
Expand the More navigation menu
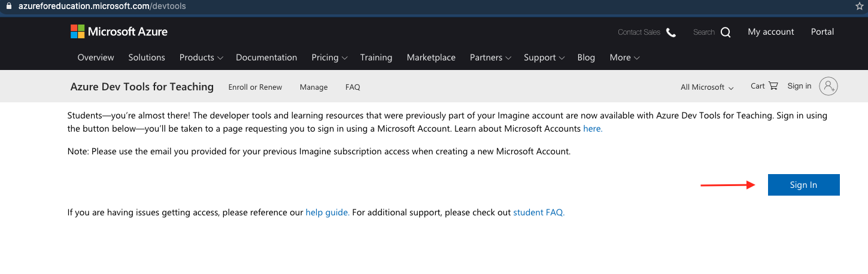pyautogui.click(x=624, y=57)
